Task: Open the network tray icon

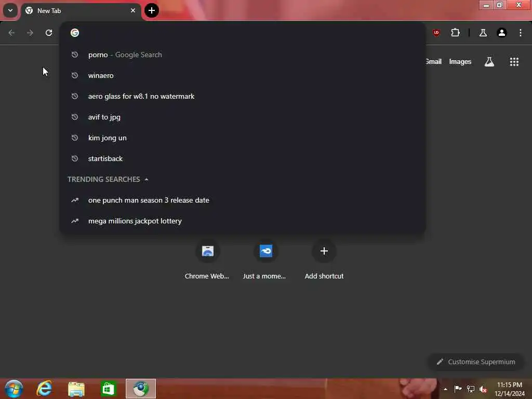Action: pyautogui.click(x=471, y=389)
